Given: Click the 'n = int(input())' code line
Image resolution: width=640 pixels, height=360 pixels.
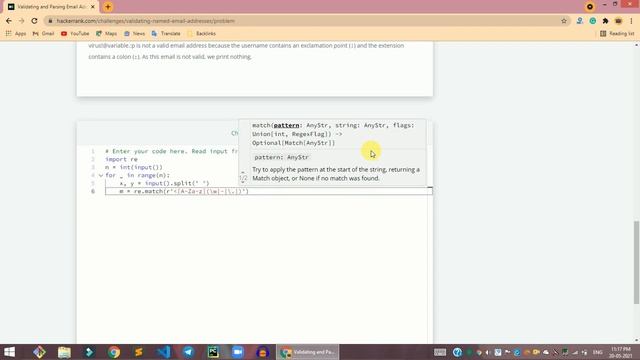Looking at the screenshot, I should (134, 167).
